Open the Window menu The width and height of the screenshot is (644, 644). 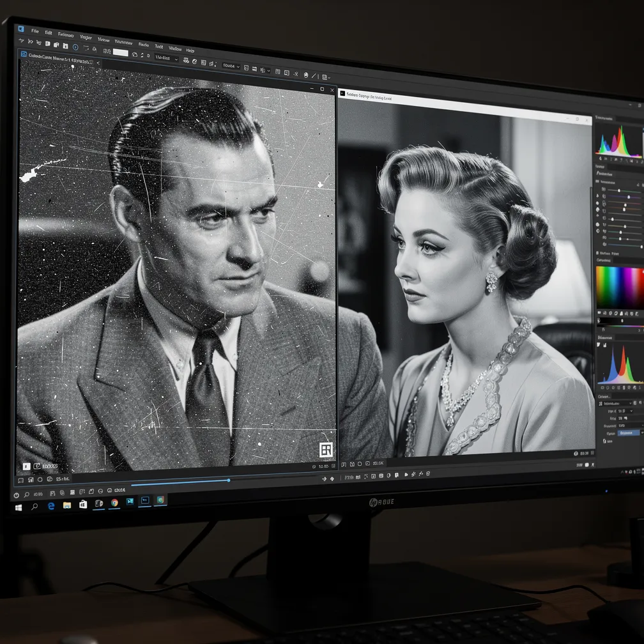coord(175,49)
